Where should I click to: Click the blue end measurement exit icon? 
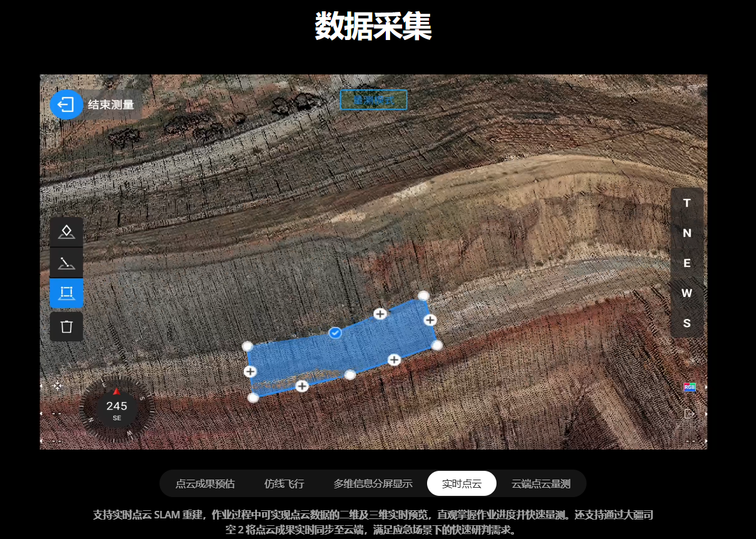pyautogui.click(x=66, y=104)
